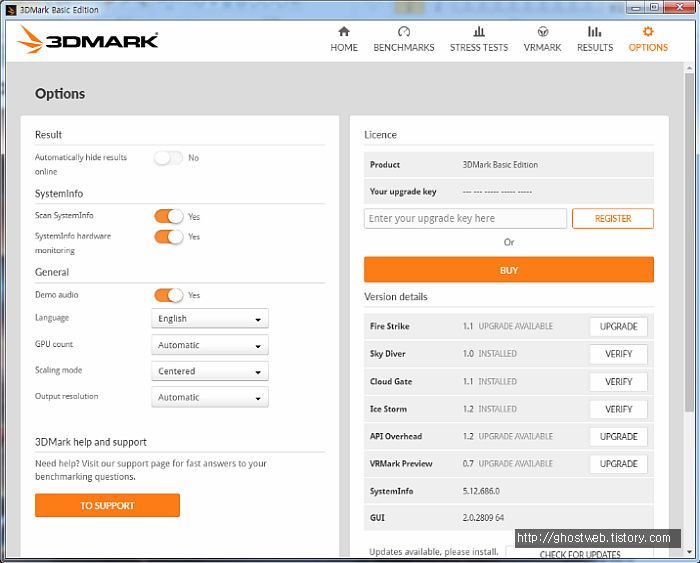The width and height of the screenshot is (700, 563).
Task: Upgrade the VRMark Preview
Action: pos(618,464)
